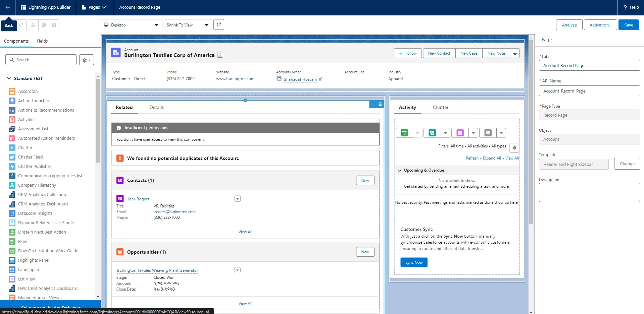
Task: Switch to the Details tab
Action: pyautogui.click(x=157, y=107)
